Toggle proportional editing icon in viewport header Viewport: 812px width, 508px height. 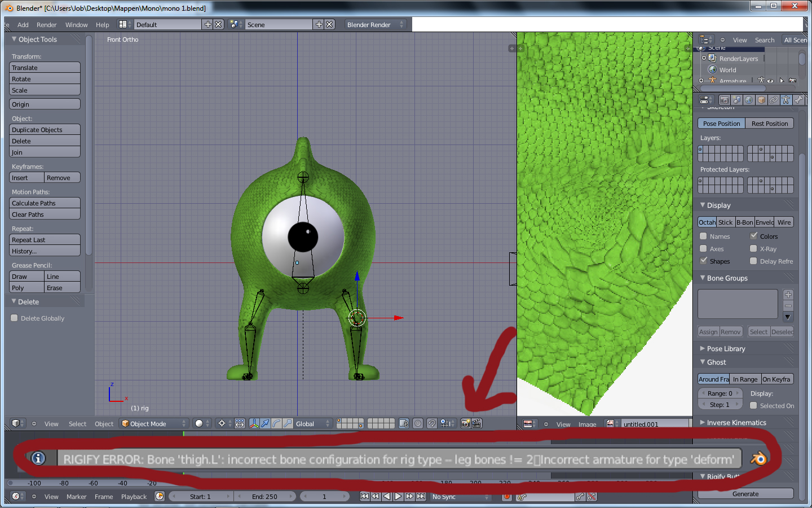coord(418,423)
